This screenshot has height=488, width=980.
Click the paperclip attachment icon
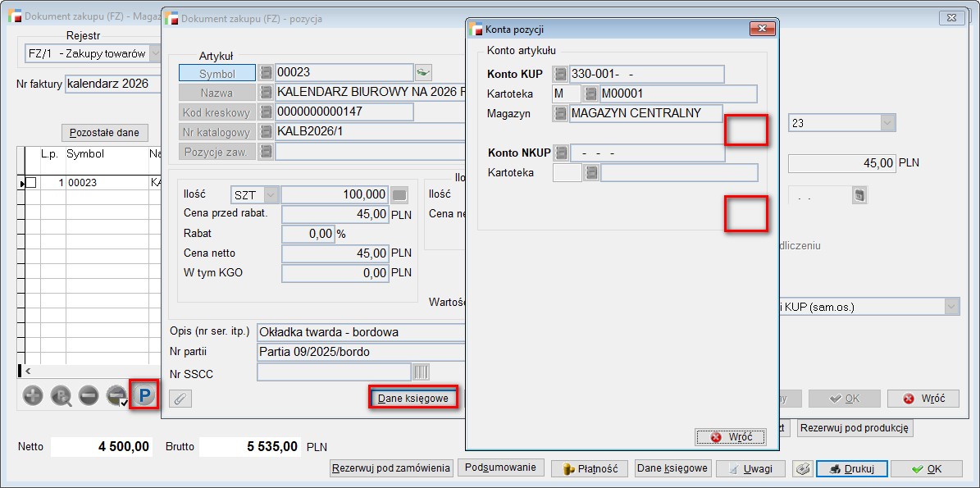tap(180, 399)
